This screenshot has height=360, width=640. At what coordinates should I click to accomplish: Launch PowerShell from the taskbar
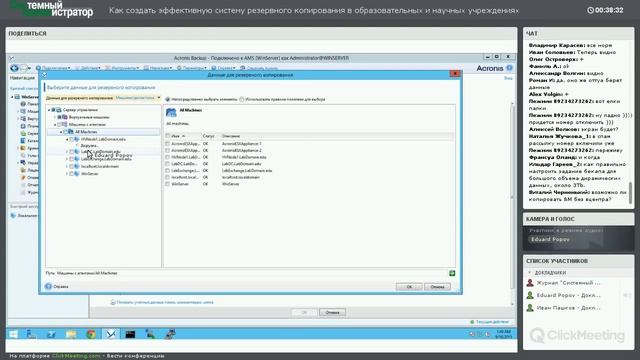pyautogui.click(x=51, y=334)
